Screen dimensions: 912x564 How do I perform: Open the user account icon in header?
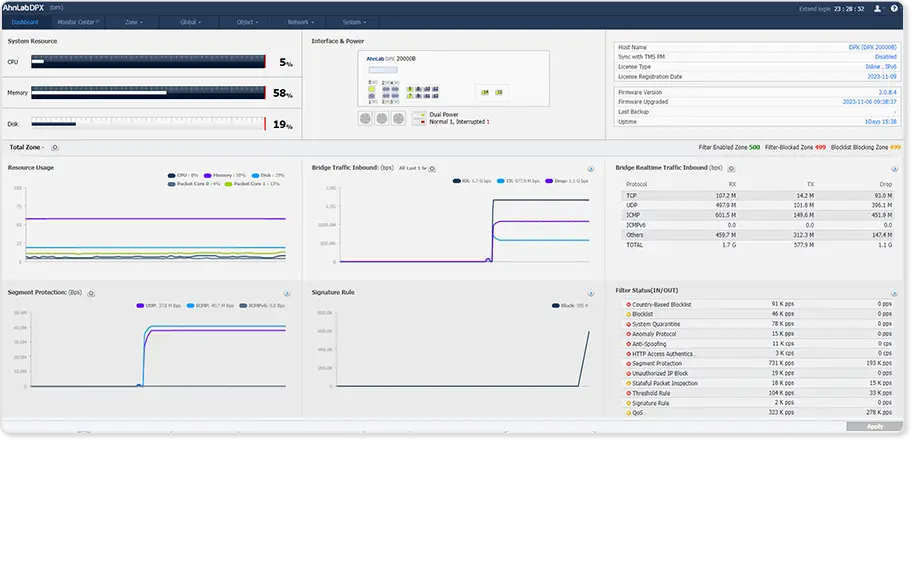(877, 8)
